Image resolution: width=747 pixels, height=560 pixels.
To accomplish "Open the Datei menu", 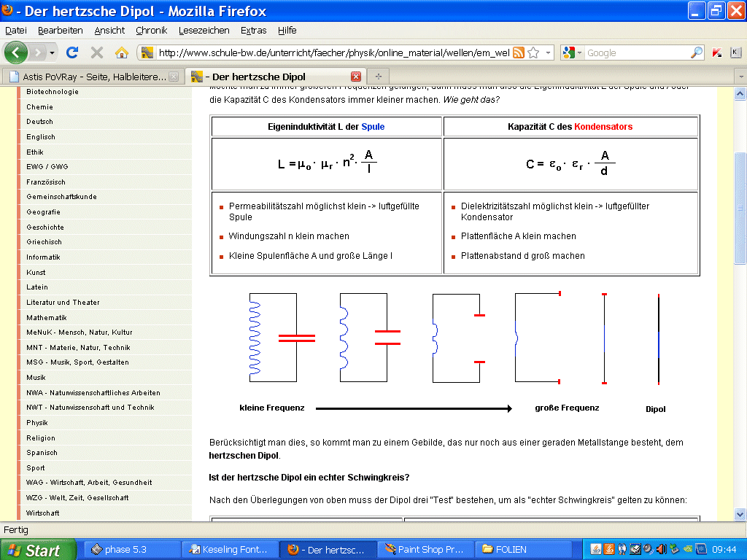I will coord(16,30).
